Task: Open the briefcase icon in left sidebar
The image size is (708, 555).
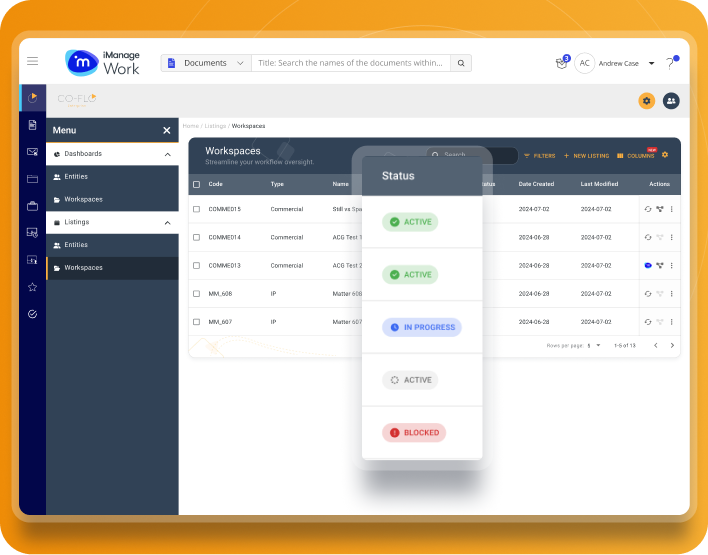Action: 32,206
